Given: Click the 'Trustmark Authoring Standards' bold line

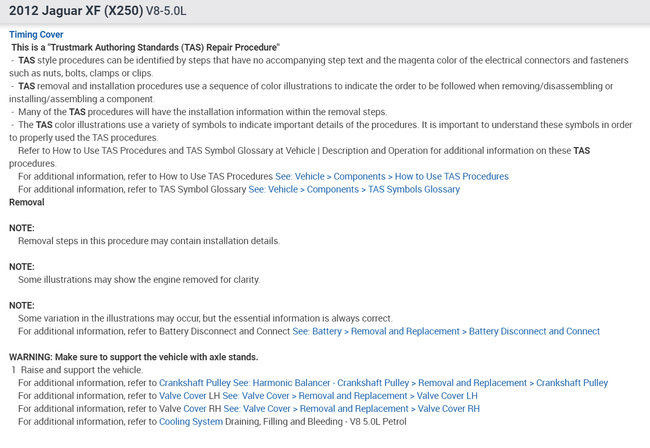Looking at the screenshot, I should 145,47.
